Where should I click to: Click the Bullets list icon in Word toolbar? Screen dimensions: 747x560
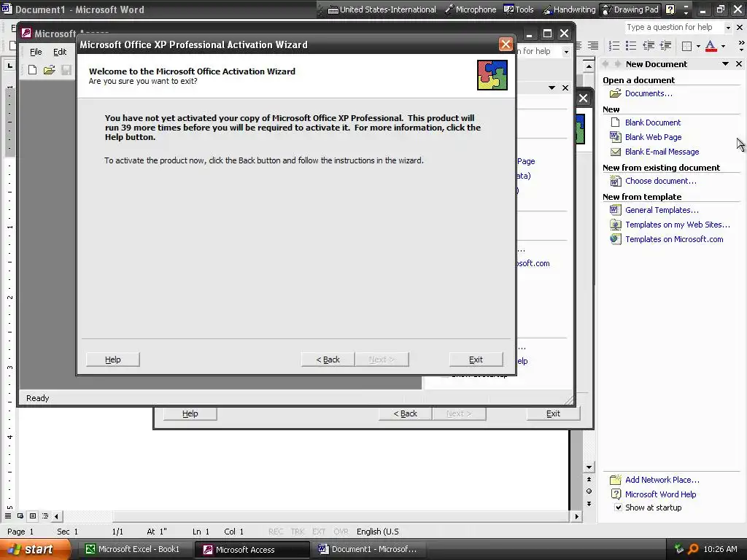pyautogui.click(x=631, y=46)
